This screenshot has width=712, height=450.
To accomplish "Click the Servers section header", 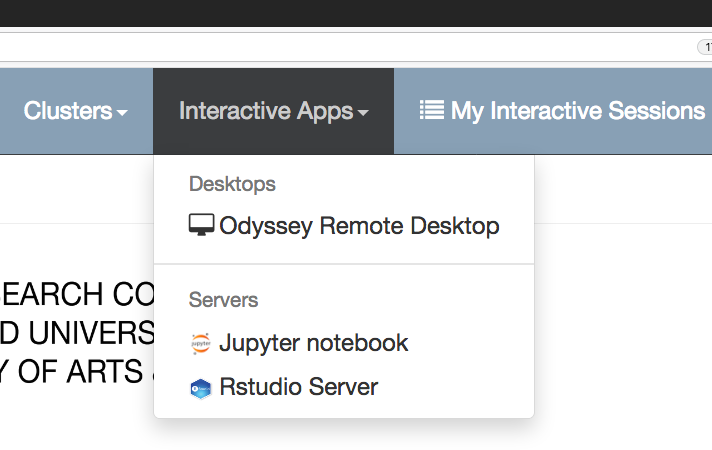I will point(223,300).
